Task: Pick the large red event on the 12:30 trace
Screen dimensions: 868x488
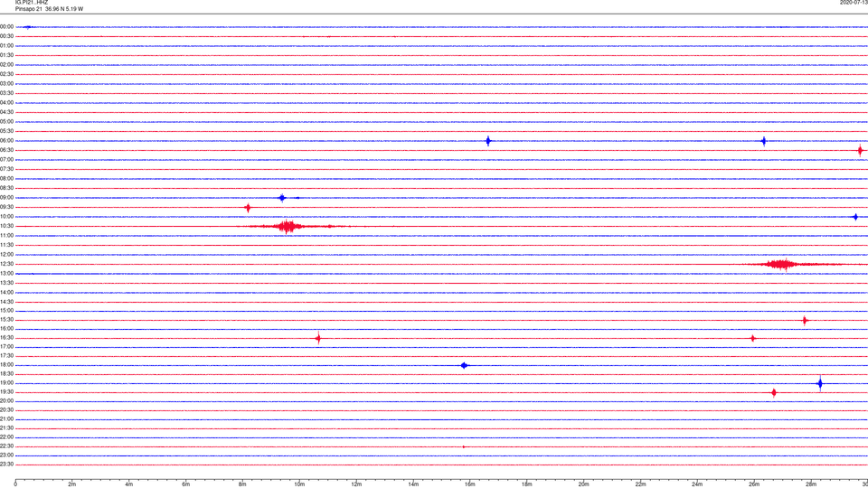Action: (783, 264)
